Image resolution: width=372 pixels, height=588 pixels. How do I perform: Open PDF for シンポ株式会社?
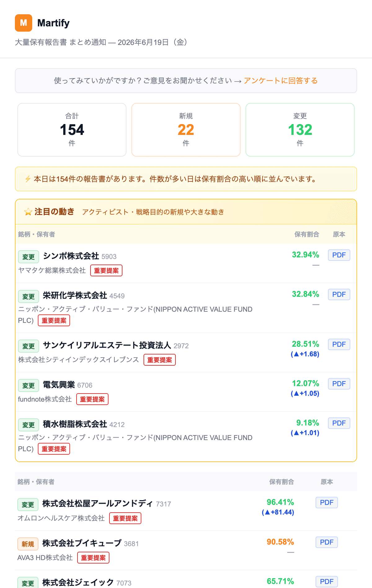click(339, 255)
